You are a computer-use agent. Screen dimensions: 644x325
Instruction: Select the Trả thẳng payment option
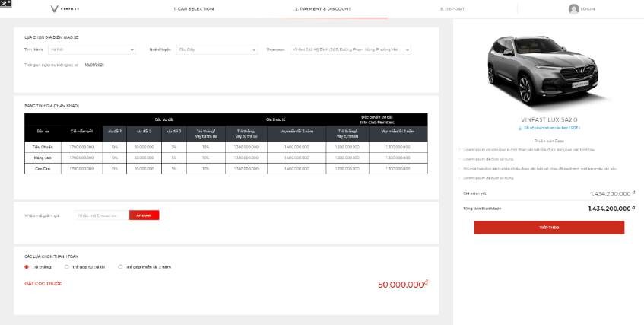pos(27,267)
